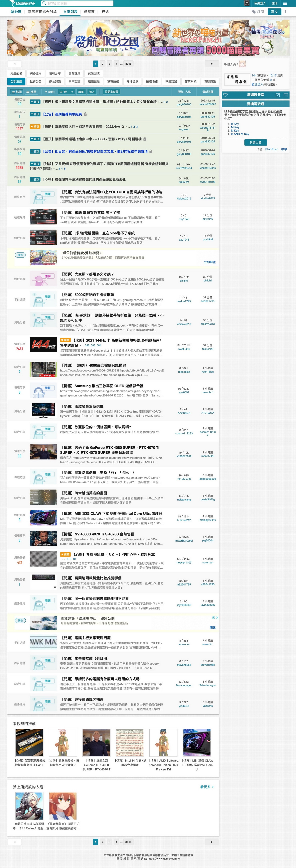Click the plus icon in chat room header
Viewport: 296px width, 868px height.
[x=286, y=95]
